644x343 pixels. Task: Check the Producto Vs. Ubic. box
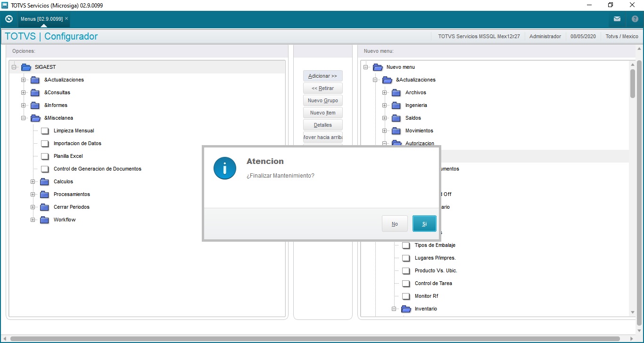pyautogui.click(x=406, y=270)
